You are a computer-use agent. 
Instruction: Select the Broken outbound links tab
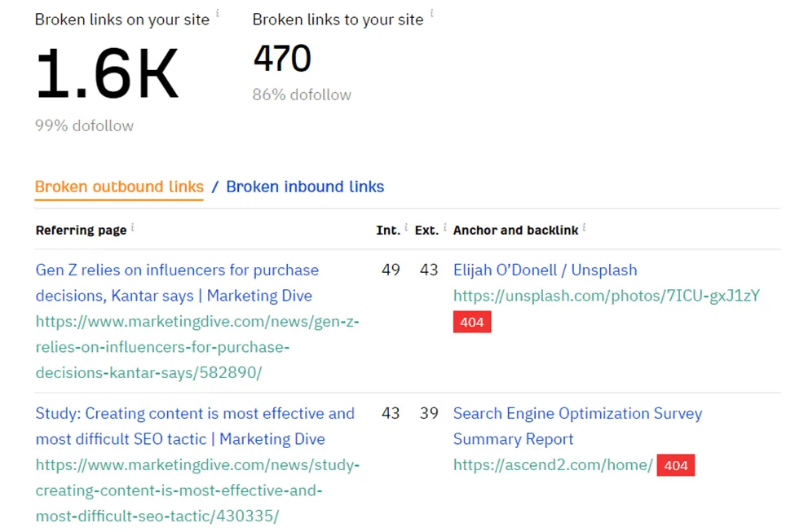tap(118, 187)
